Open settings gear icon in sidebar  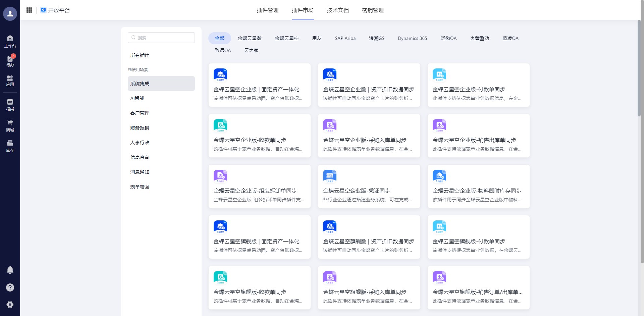10,305
